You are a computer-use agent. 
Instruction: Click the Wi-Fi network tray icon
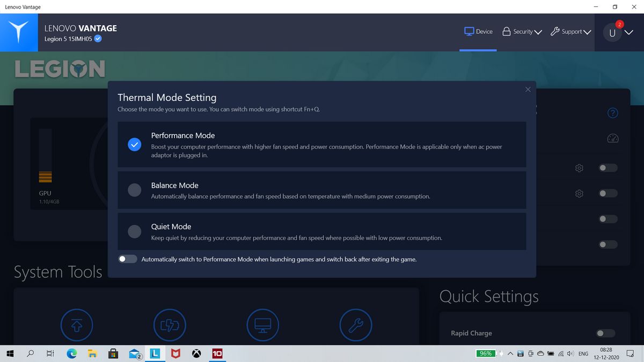[x=561, y=354]
